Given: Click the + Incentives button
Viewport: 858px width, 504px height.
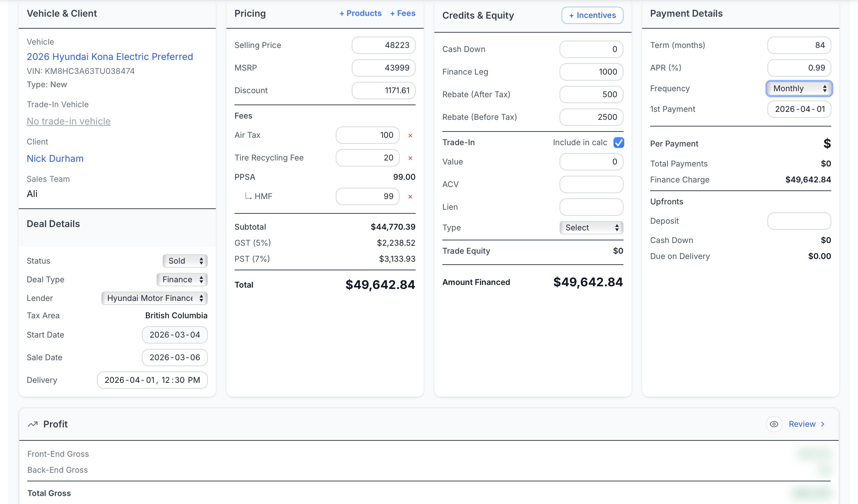Looking at the screenshot, I should [592, 15].
